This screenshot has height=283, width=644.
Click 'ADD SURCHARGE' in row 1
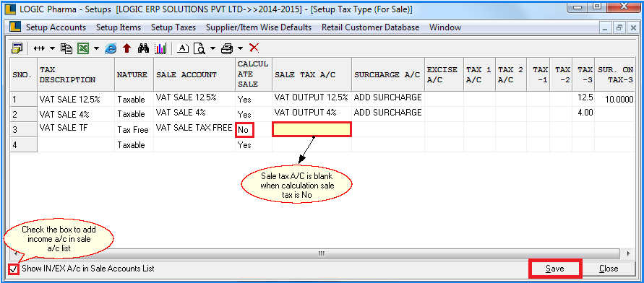click(388, 99)
